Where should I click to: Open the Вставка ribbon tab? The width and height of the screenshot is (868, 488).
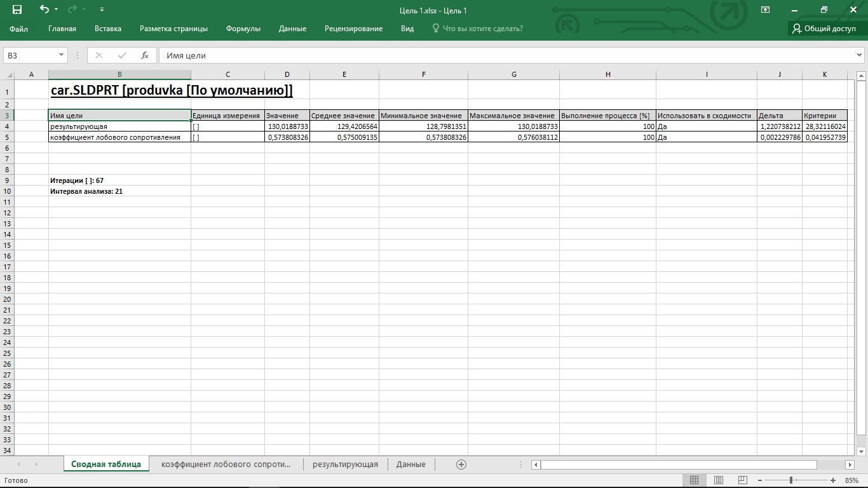[107, 29]
